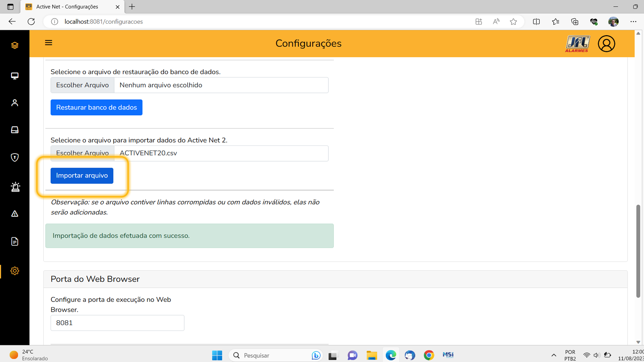Image resolution: width=644 pixels, height=362 pixels.
Task: Click the Importar arquivo button
Action: coord(82,176)
